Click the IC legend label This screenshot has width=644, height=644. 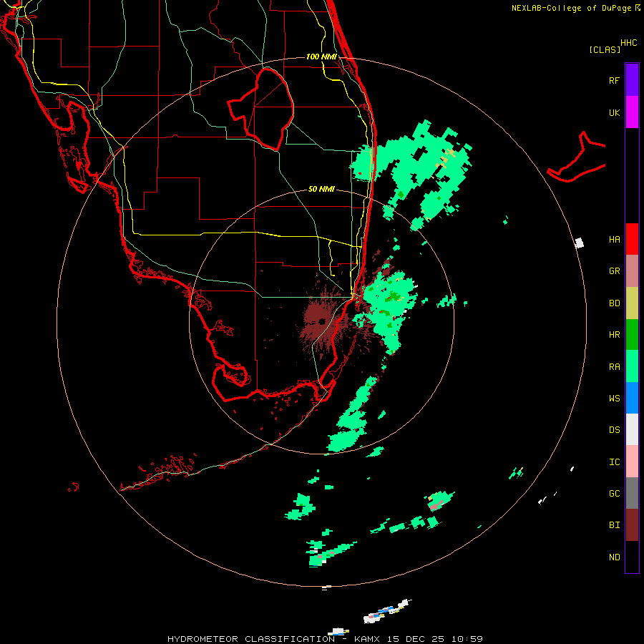614,462
